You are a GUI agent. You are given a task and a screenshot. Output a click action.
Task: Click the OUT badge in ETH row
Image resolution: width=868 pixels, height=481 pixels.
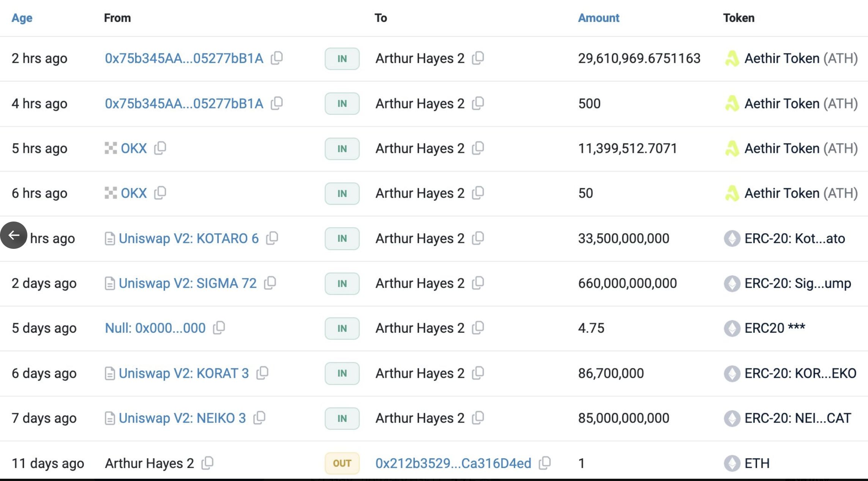point(342,463)
